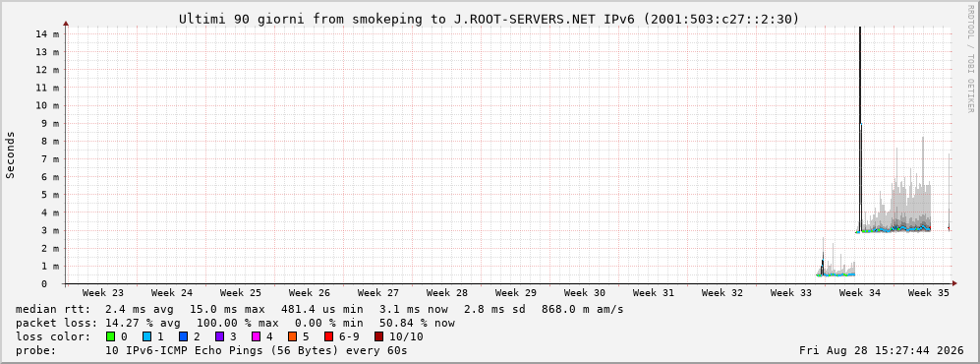
Task: Click the Seconds y-axis label
Action: click(11, 155)
